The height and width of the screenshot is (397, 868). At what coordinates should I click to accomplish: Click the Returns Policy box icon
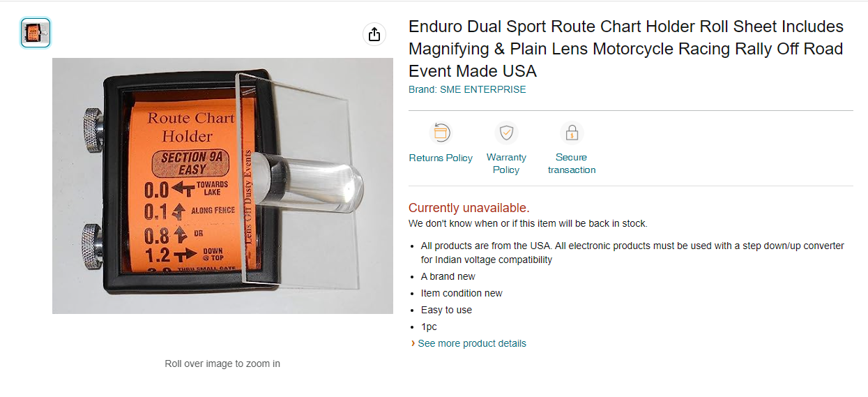click(441, 133)
